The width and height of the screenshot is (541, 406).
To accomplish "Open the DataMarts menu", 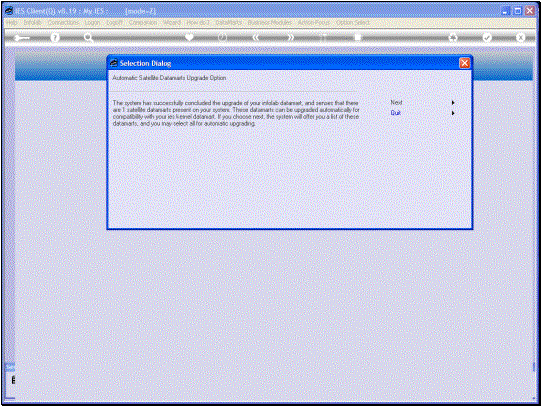I will pyautogui.click(x=228, y=22).
